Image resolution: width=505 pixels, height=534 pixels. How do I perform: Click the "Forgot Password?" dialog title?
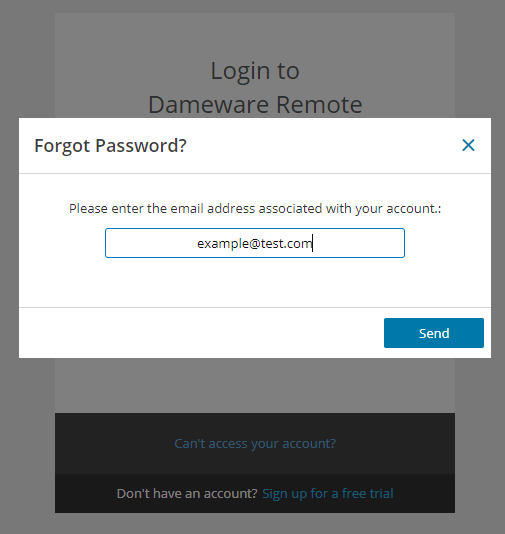[x=110, y=146]
